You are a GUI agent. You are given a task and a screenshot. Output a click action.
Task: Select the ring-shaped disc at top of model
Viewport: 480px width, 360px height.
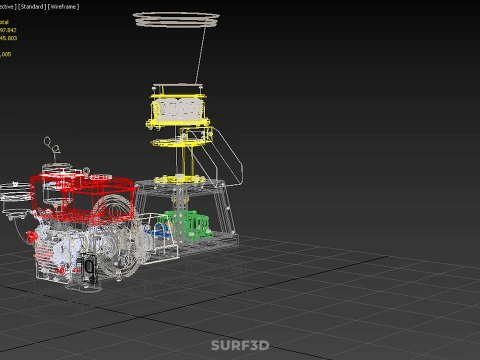(x=176, y=19)
